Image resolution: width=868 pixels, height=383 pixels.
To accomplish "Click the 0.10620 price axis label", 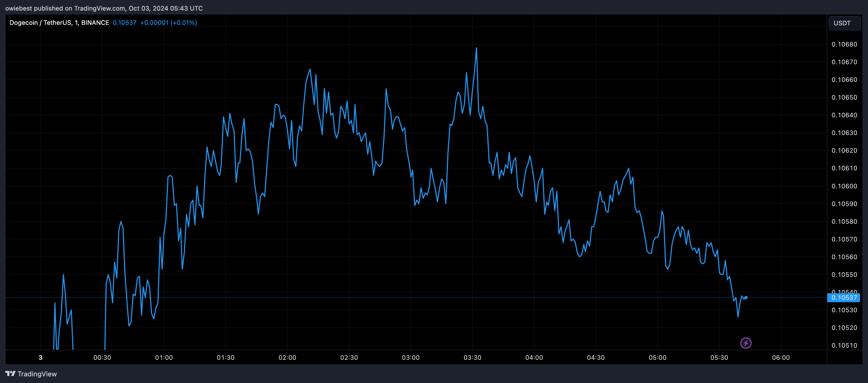I will pyautogui.click(x=844, y=151).
